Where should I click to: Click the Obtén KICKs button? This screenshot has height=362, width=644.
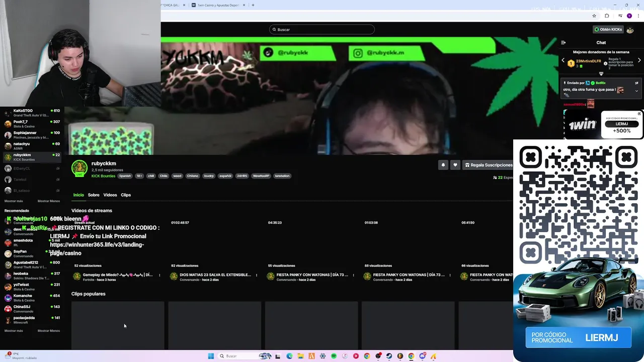(x=608, y=30)
